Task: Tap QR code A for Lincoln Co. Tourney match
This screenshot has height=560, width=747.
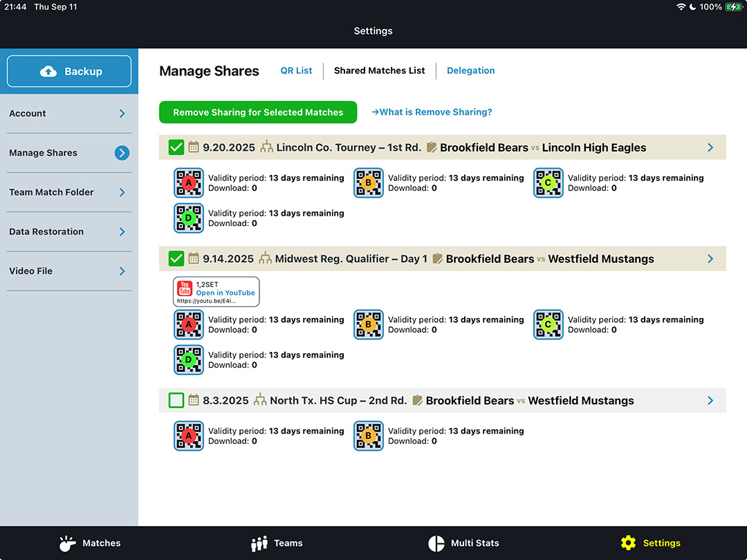Action: [x=189, y=183]
